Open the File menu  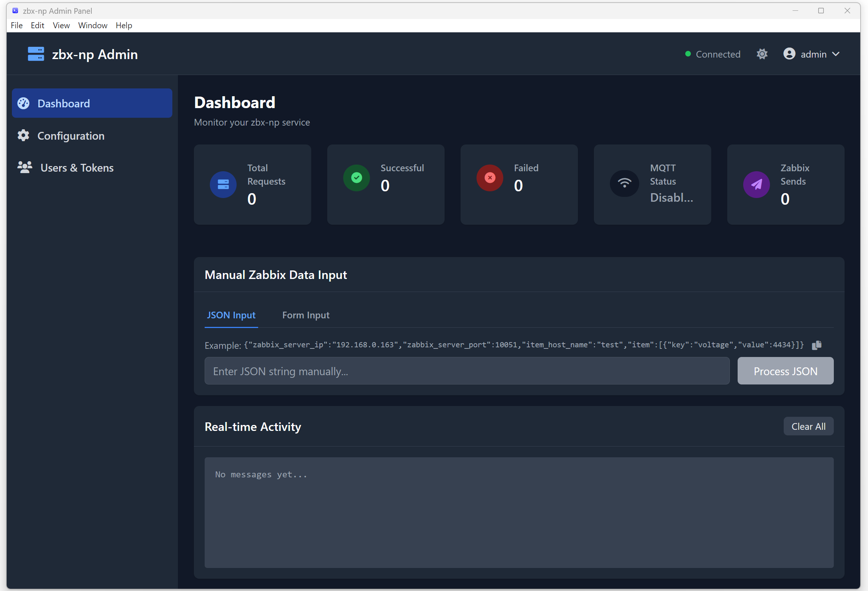[16, 25]
